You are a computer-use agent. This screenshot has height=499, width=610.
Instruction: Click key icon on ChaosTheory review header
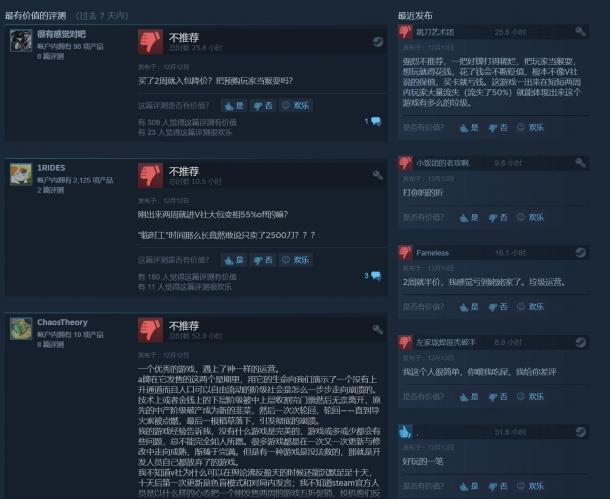[377, 329]
